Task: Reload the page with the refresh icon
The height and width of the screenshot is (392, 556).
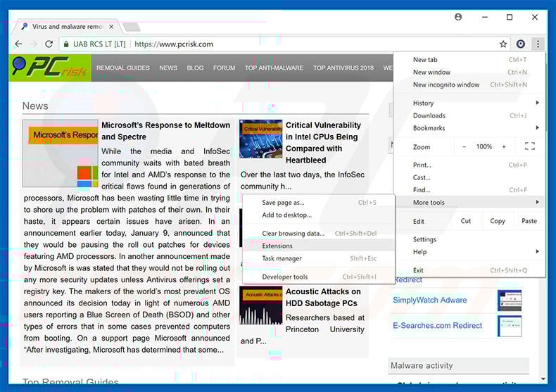Action: pos(49,44)
